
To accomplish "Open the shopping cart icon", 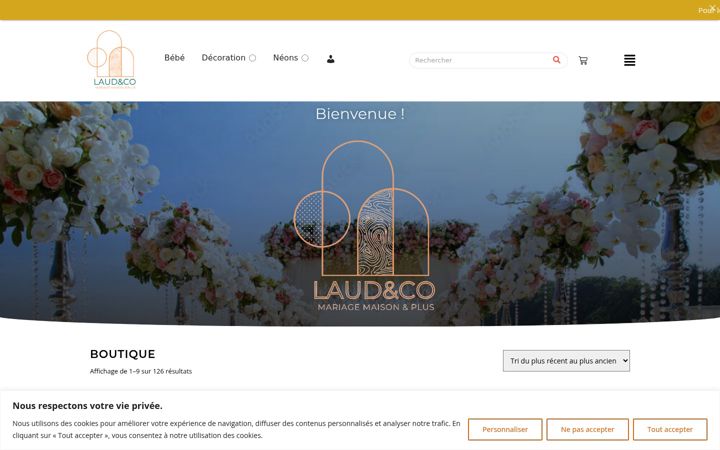I will (x=583, y=60).
